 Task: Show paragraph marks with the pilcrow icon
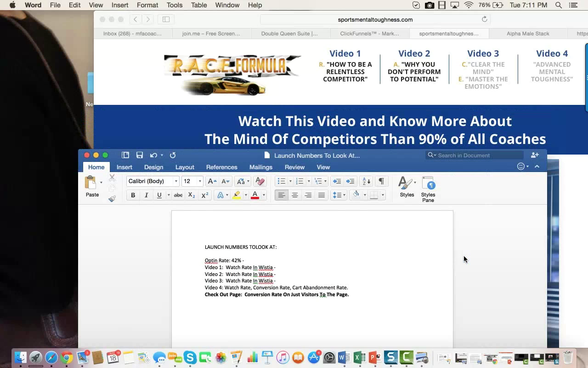click(381, 181)
